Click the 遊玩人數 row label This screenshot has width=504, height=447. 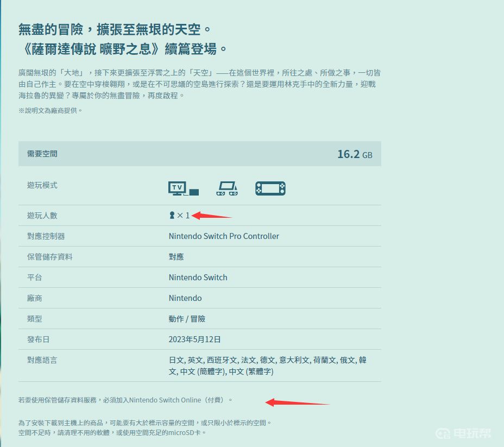pyautogui.click(x=42, y=215)
